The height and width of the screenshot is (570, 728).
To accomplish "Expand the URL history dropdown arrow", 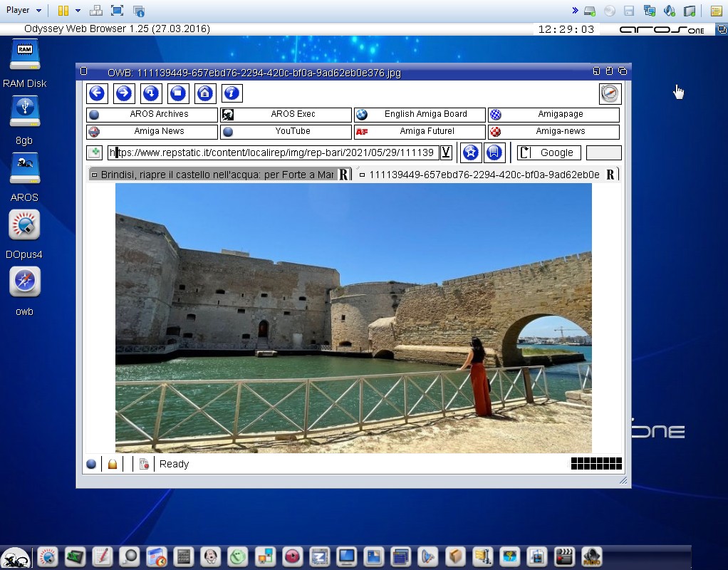I will pyautogui.click(x=446, y=152).
